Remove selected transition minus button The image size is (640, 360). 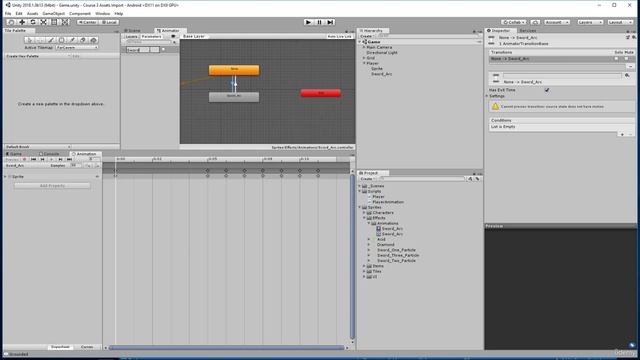click(x=631, y=66)
